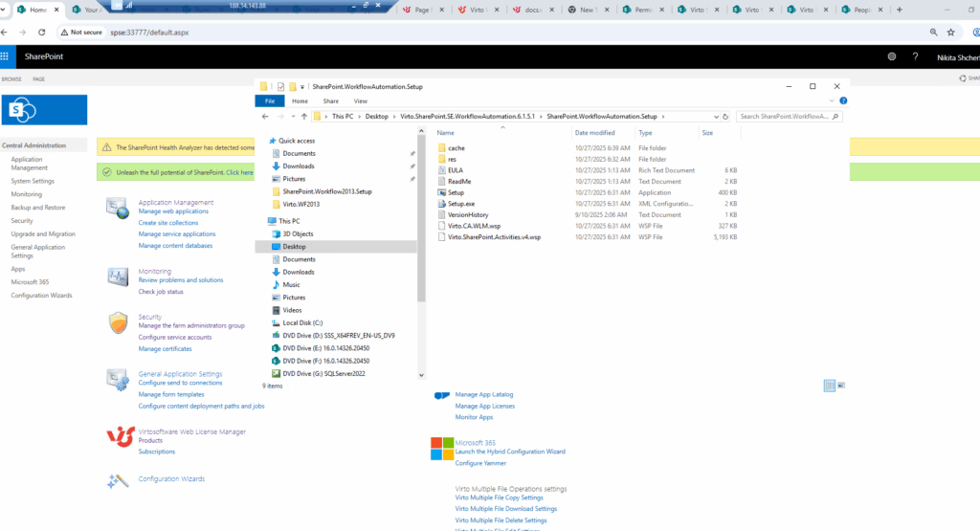
Task: Open File Explorer help icon
Action: click(843, 100)
